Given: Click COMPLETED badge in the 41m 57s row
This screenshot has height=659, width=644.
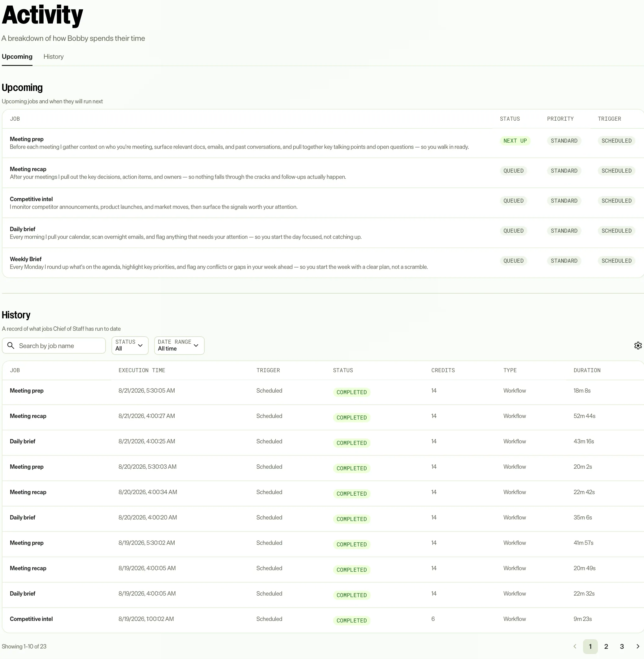Looking at the screenshot, I should click(x=351, y=544).
